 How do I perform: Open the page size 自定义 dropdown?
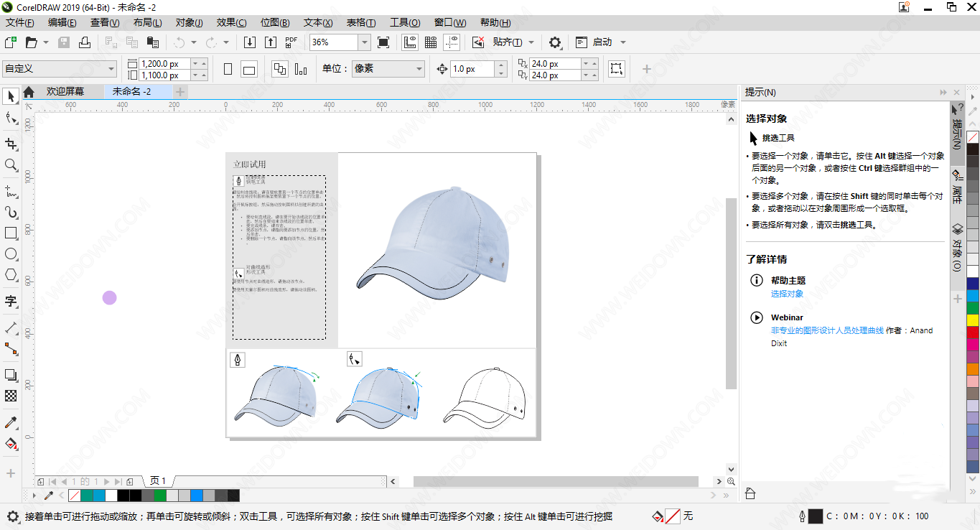(60, 69)
